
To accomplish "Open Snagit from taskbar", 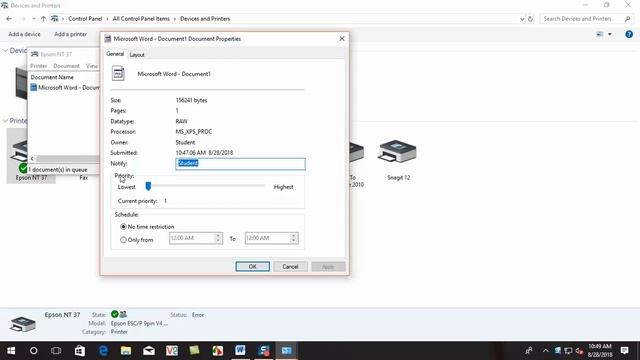I will click(264, 351).
